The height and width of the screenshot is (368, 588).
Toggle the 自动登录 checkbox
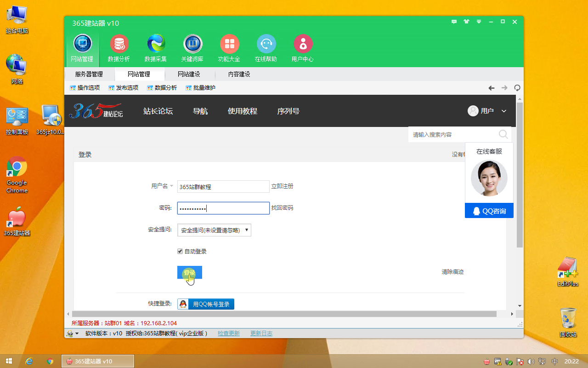(x=180, y=251)
